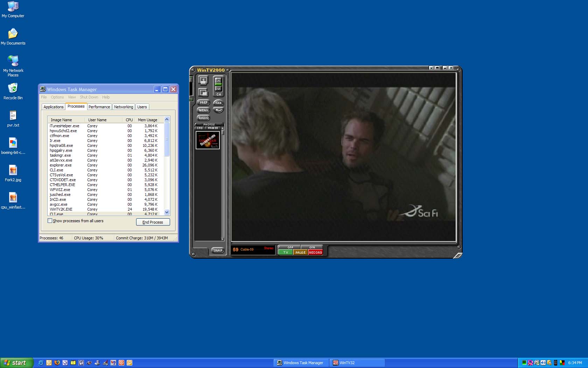Open Task Manager File menu
This screenshot has height=368, width=588.
tap(44, 97)
